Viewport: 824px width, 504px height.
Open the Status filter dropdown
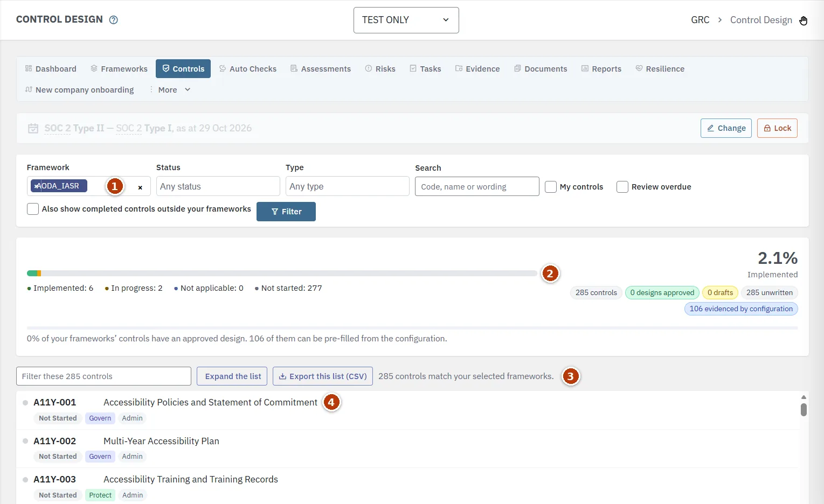(218, 186)
